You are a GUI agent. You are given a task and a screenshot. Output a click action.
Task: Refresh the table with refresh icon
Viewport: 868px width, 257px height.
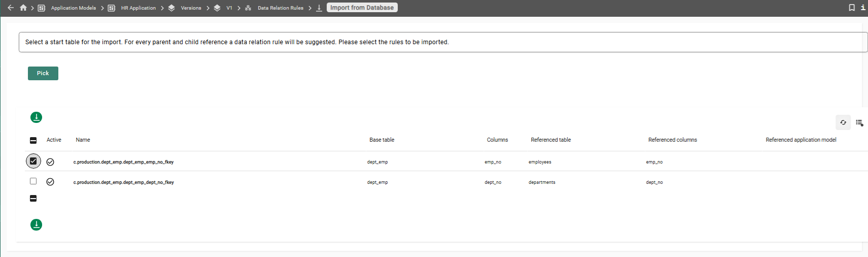843,122
